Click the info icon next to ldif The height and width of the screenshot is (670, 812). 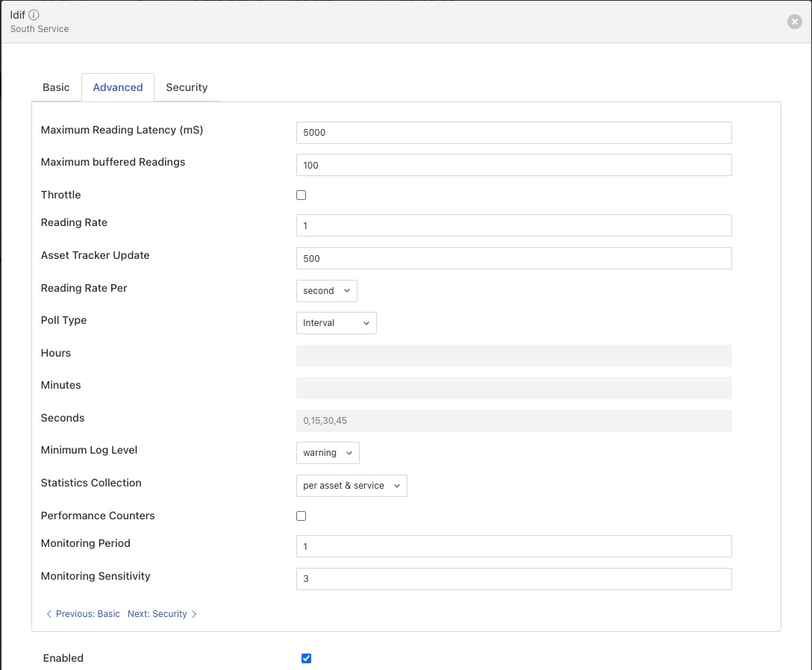[x=34, y=15]
